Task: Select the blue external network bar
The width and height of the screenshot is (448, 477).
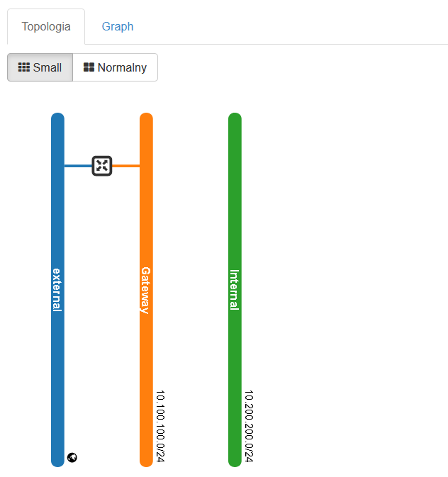Action: click(x=57, y=369)
